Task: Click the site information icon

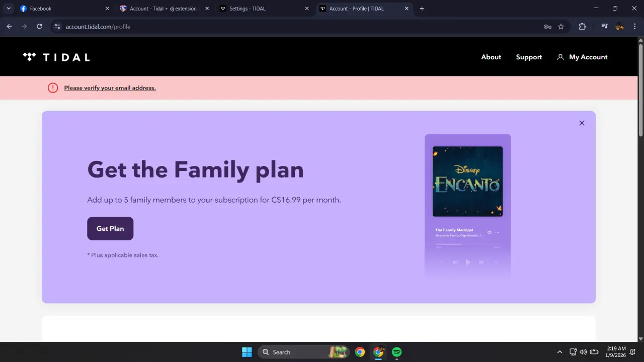Action: click(57, 27)
